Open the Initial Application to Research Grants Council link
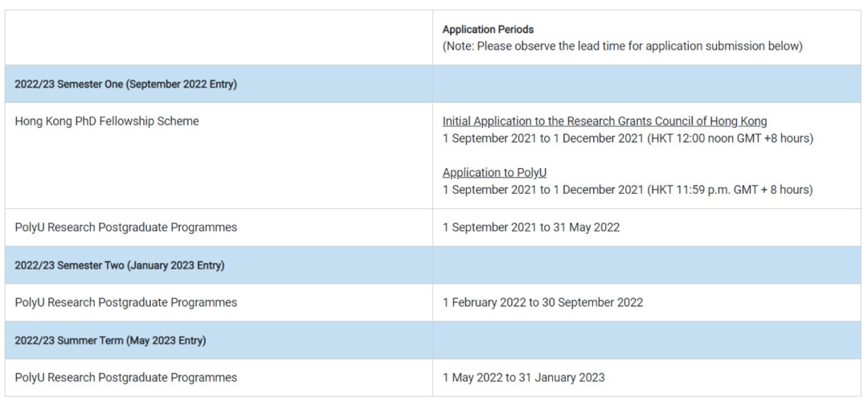 [604, 121]
